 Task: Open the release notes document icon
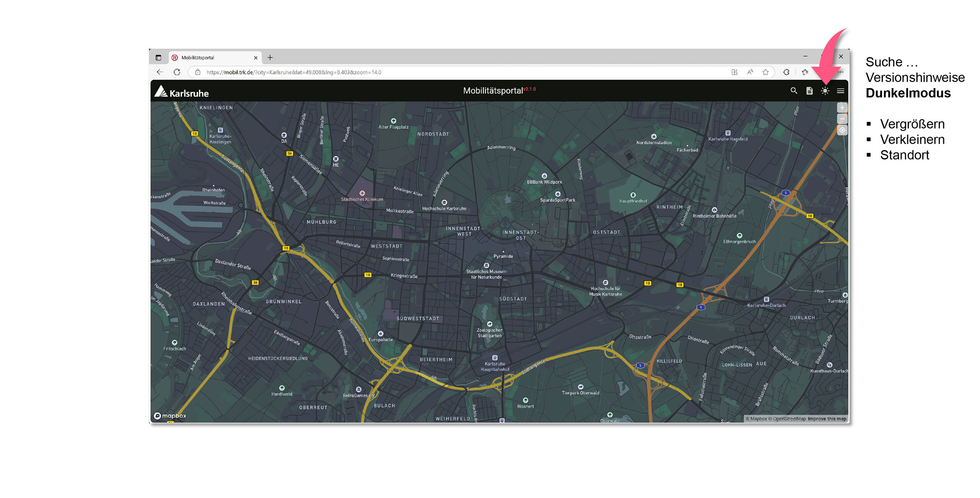click(809, 91)
